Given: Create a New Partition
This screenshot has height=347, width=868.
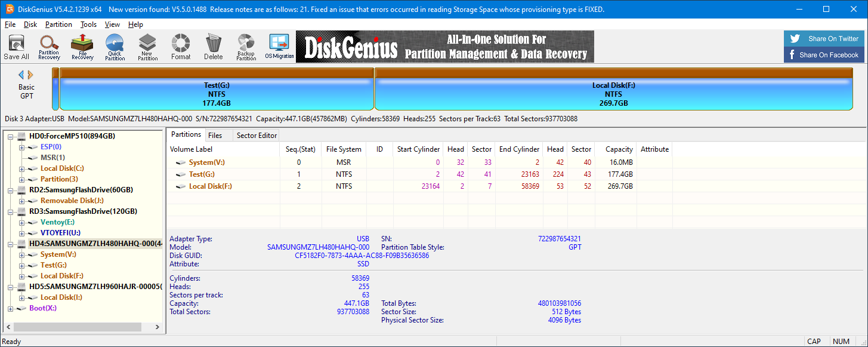Looking at the screenshot, I should click(148, 47).
